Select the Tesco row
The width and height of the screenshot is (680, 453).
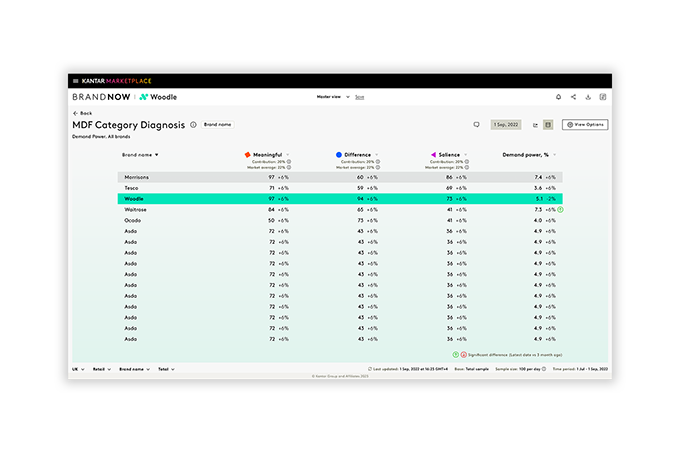[x=340, y=188]
